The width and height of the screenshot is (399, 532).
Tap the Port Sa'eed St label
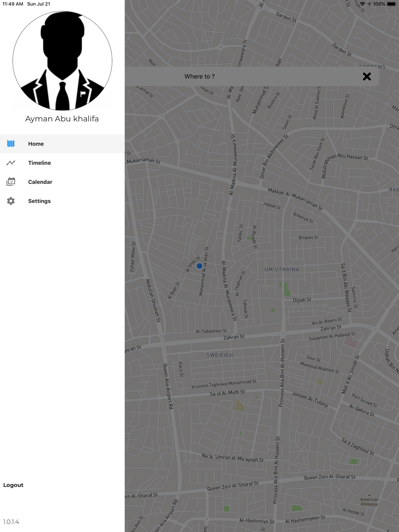(365, 400)
